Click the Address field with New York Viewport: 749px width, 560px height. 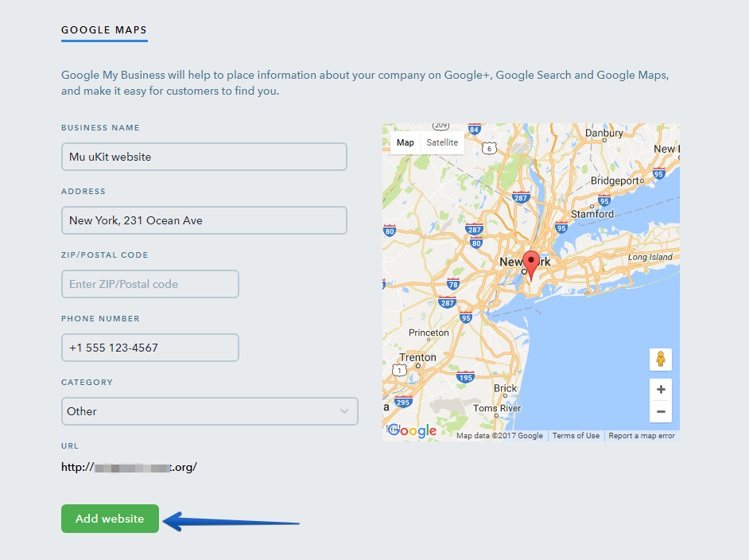click(204, 220)
